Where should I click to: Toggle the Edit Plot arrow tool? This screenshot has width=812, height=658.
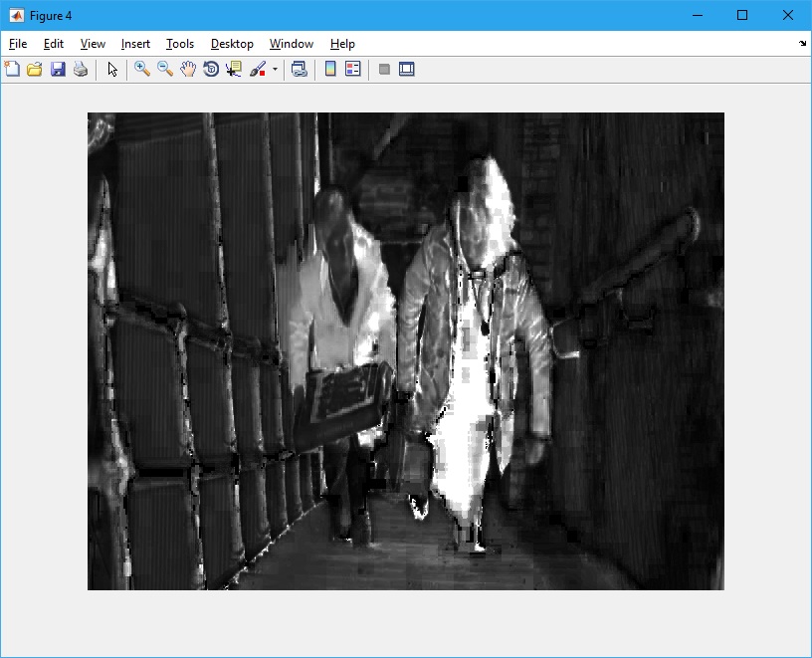(x=112, y=70)
